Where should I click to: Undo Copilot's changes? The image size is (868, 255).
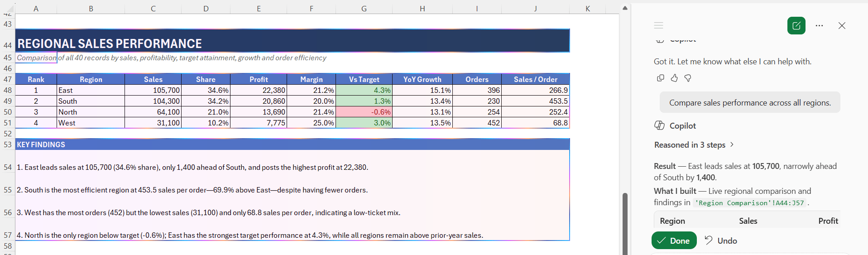721,241
